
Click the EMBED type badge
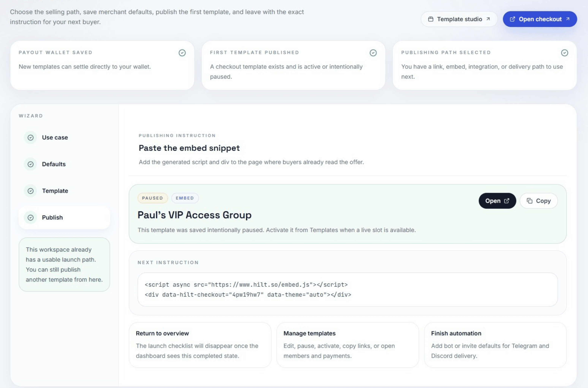[x=185, y=198]
